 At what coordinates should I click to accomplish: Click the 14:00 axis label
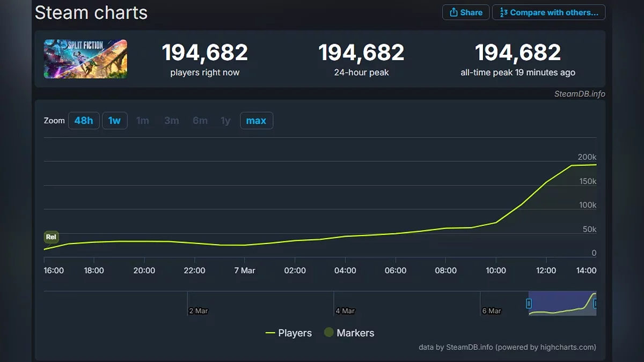[586, 270]
